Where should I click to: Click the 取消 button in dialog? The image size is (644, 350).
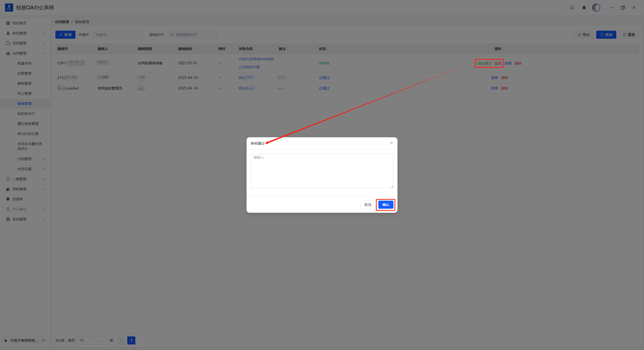coord(368,205)
